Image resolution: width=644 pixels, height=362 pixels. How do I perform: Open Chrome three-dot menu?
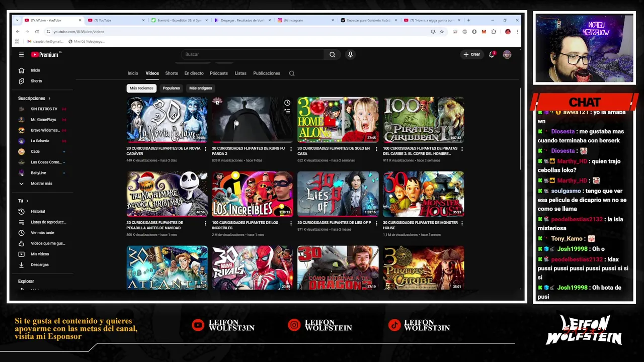517,32
